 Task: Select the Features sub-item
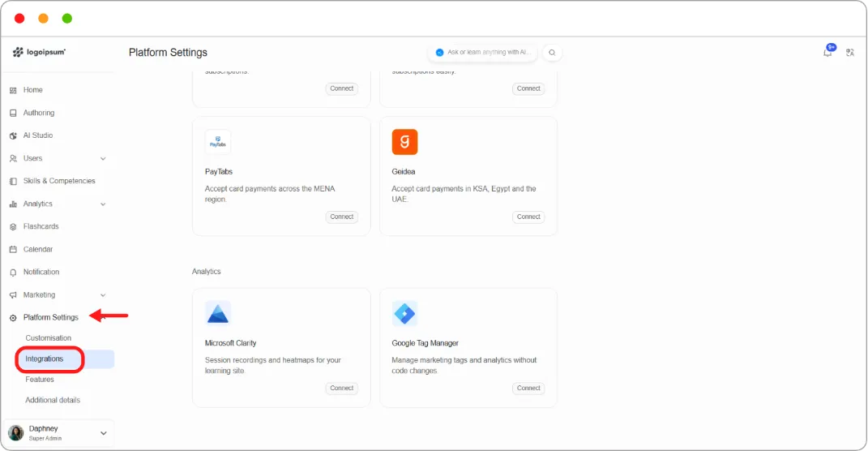coord(40,380)
